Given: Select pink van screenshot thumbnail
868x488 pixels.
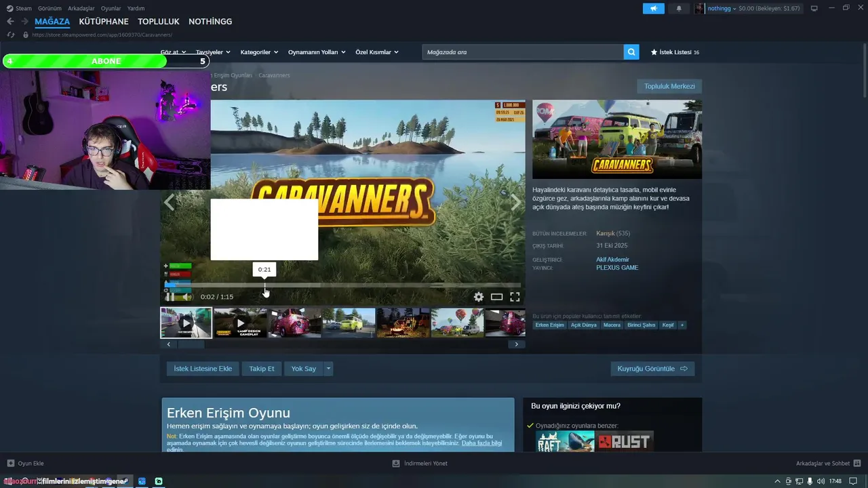Looking at the screenshot, I should pos(294,323).
